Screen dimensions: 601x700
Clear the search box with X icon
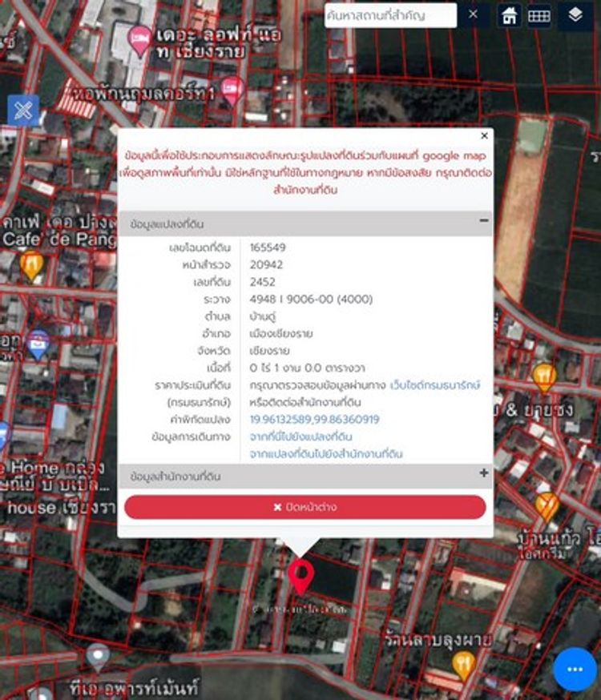(x=473, y=14)
